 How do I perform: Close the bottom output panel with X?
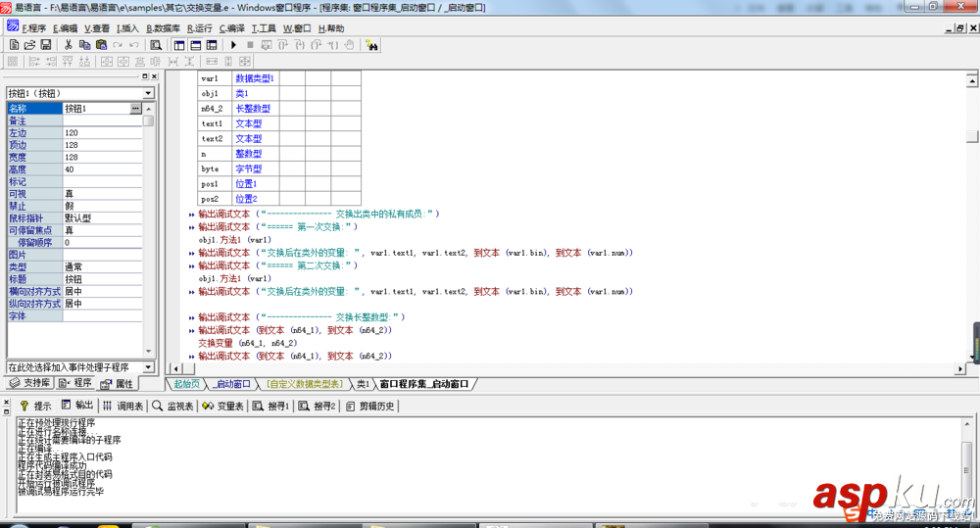click(x=6, y=403)
